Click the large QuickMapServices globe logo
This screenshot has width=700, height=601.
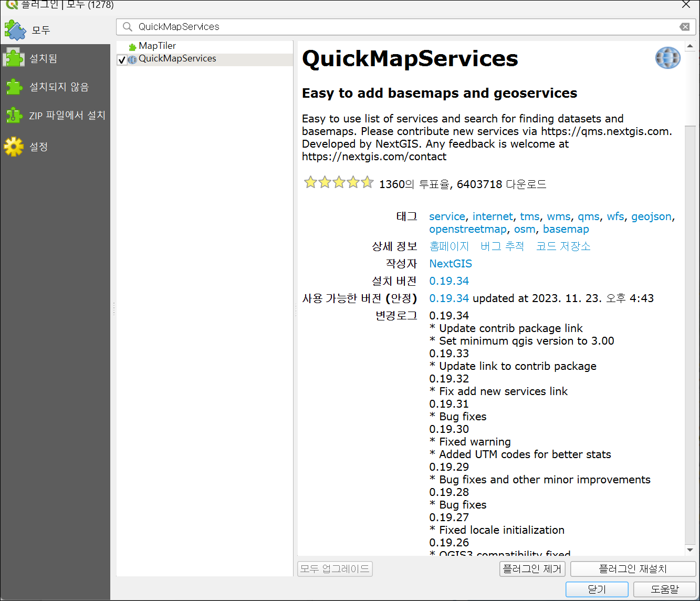tap(667, 58)
